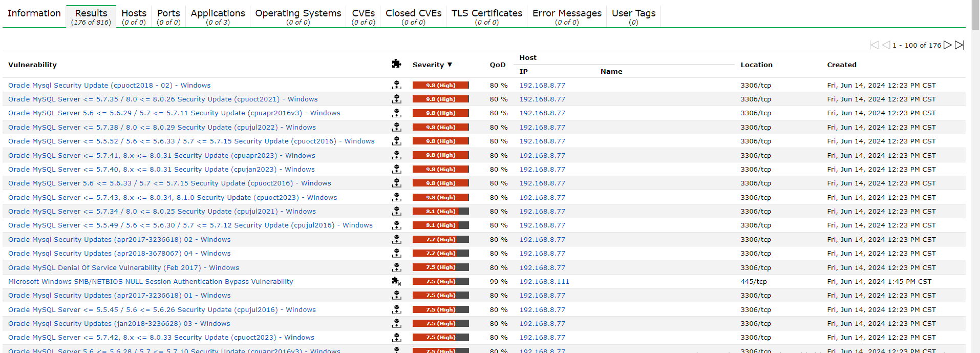This screenshot has height=353, width=980.
Task: Open the TLS Certificates tab
Action: coord(486,16)
